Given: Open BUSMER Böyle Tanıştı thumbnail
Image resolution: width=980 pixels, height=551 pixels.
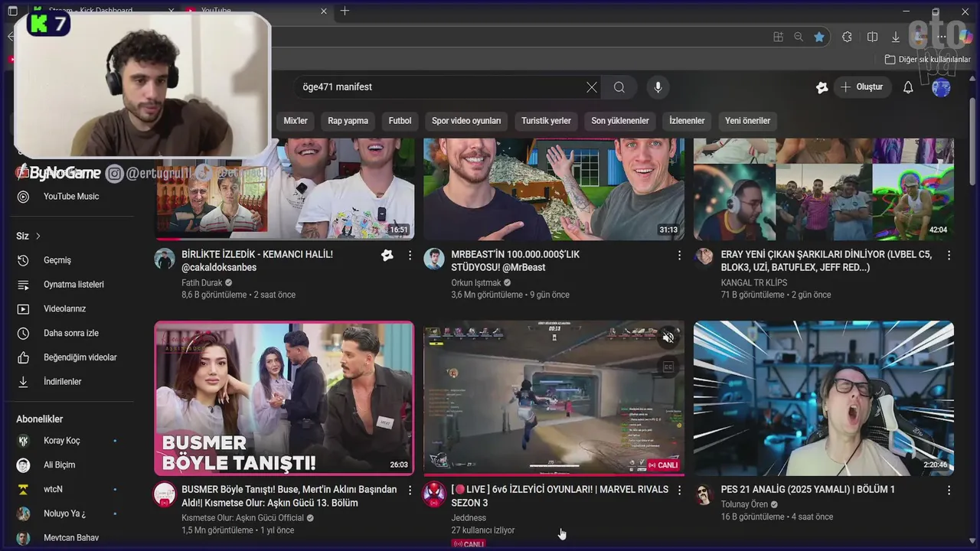Looking at the screenshot, I should [x=284, y=398].
